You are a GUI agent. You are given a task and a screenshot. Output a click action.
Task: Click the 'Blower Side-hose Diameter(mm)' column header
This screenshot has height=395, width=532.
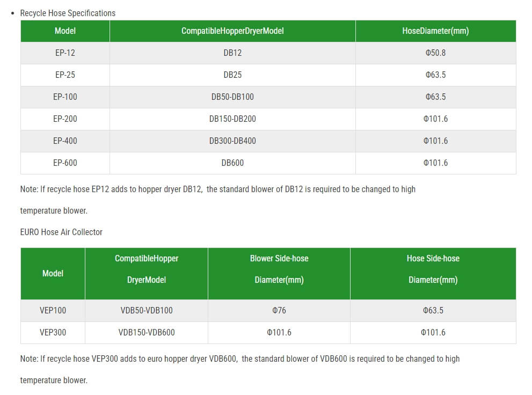279,274
